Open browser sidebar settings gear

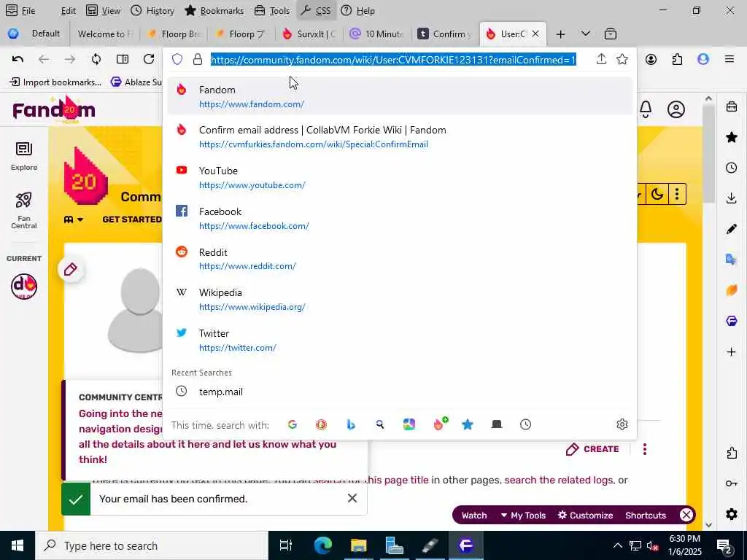[732, 514]
